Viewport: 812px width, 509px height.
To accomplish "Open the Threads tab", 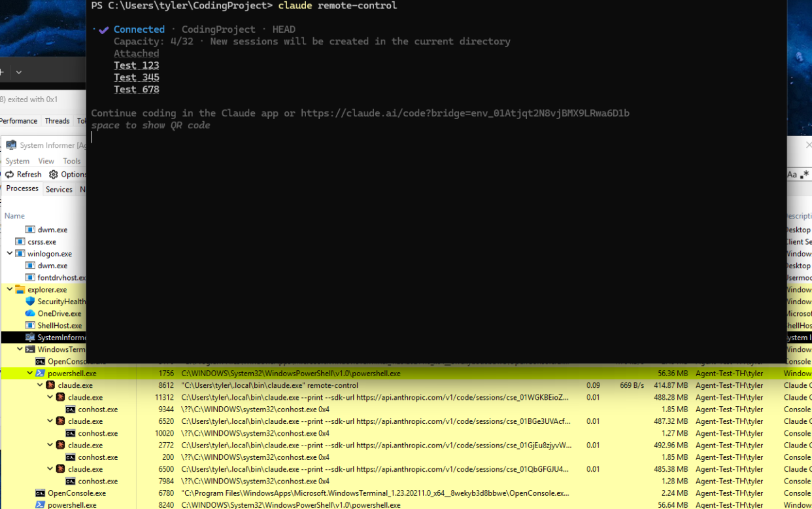I will coord(57,121).
